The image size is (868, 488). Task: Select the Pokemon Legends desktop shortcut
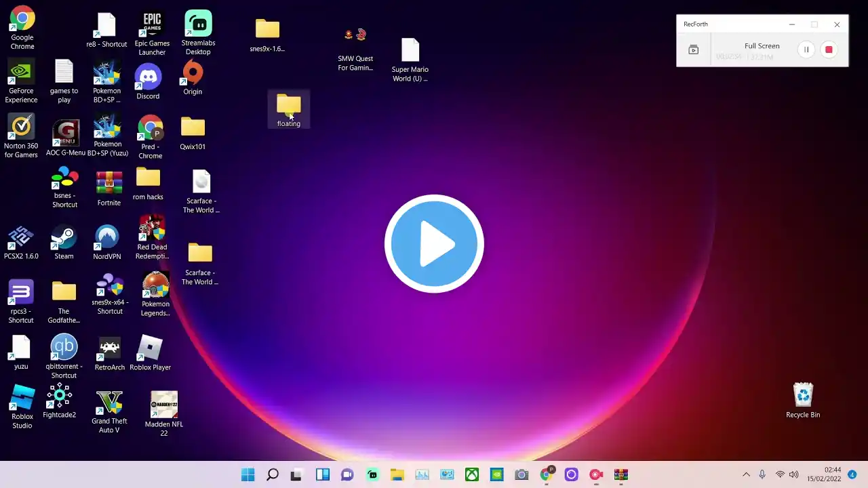[155, 294]
